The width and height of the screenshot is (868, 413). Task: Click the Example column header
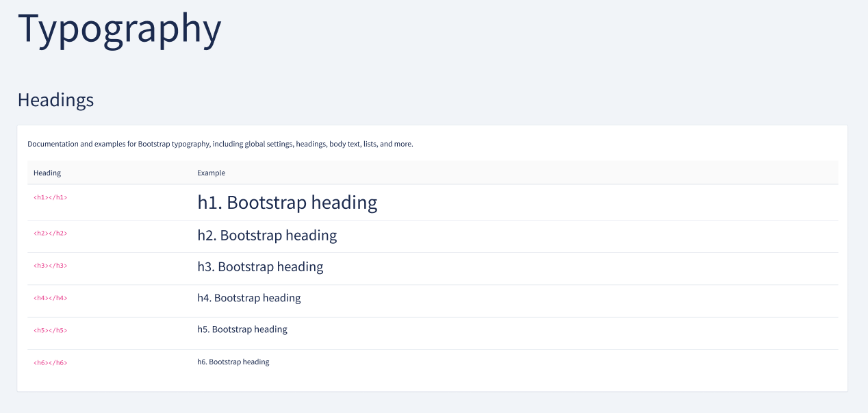tap(211, 173)
